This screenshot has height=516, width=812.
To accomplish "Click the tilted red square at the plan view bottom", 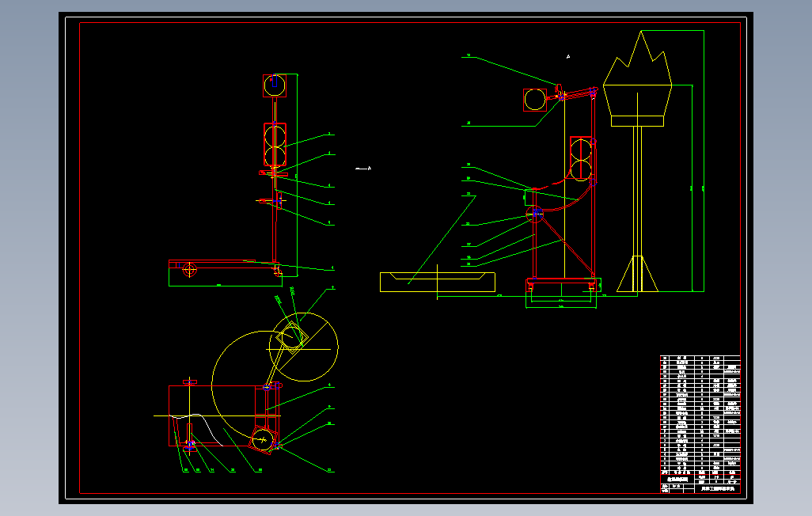I will [x=263, y=440].
